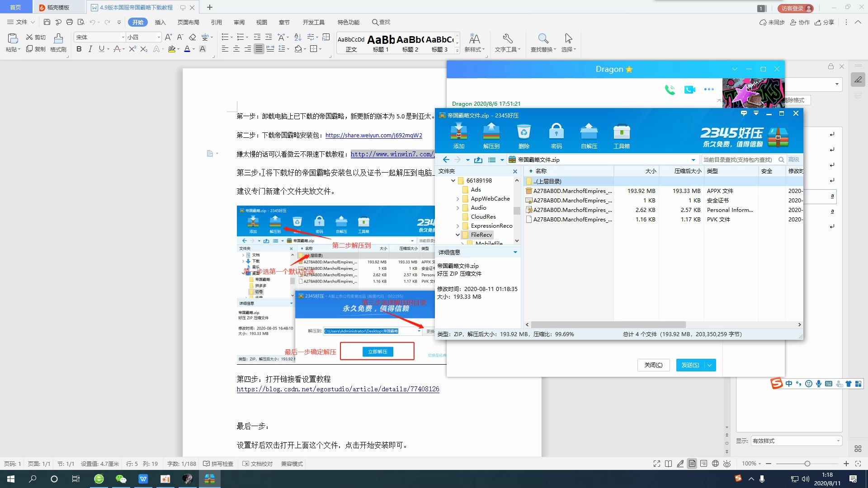Switch to the 审阅 ribbon tab
Image resolution: width=868 pixels, height=488 pixels.
tap(239, 22)
